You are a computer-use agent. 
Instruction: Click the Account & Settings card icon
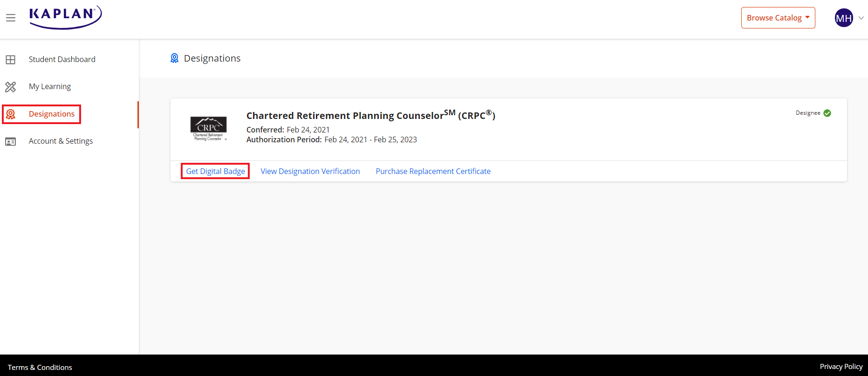(x=11, y=141)
